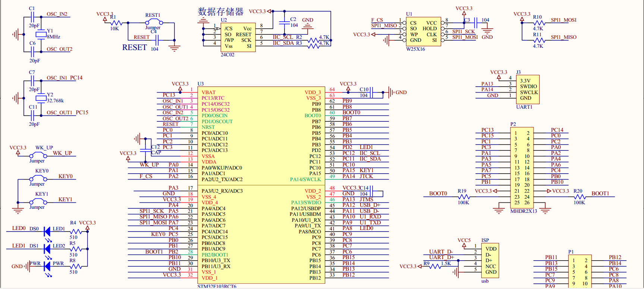
Task: Select the OSC_IN1_PC14 net label
Action: click(x=65, y=78)
